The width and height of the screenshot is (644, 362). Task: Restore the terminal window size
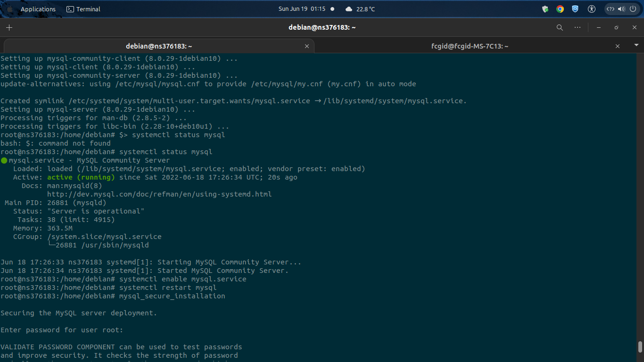(x=616, y=27)
